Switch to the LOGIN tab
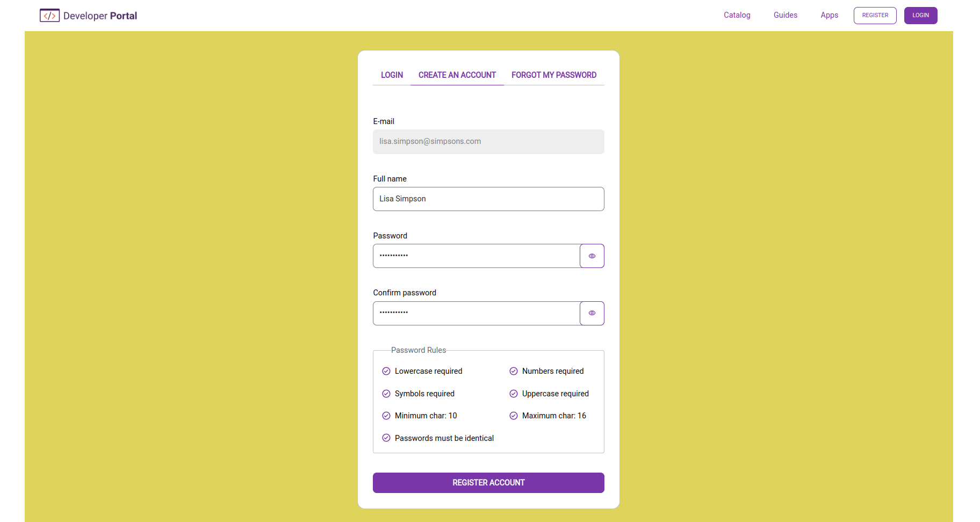 pos(391,75)
